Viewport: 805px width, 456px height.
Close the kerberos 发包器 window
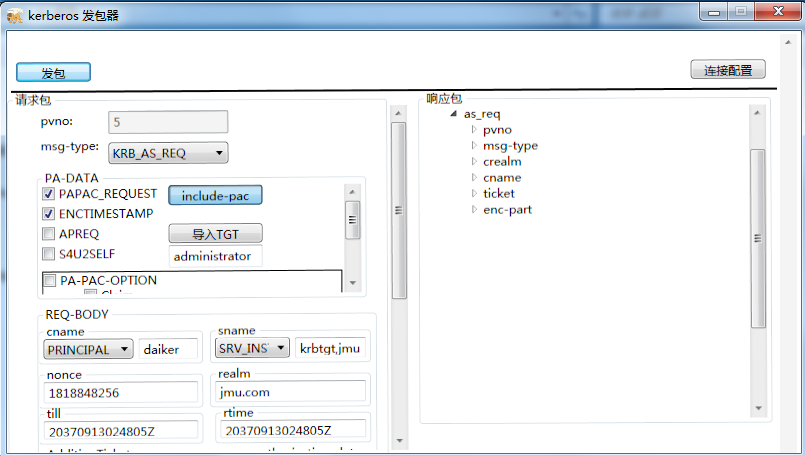click(778, 12)
